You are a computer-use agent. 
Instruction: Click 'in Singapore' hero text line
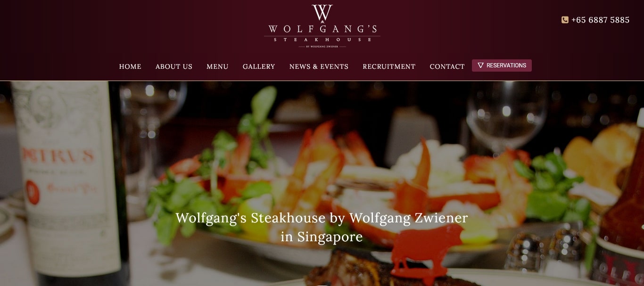(x=322, y=237)
